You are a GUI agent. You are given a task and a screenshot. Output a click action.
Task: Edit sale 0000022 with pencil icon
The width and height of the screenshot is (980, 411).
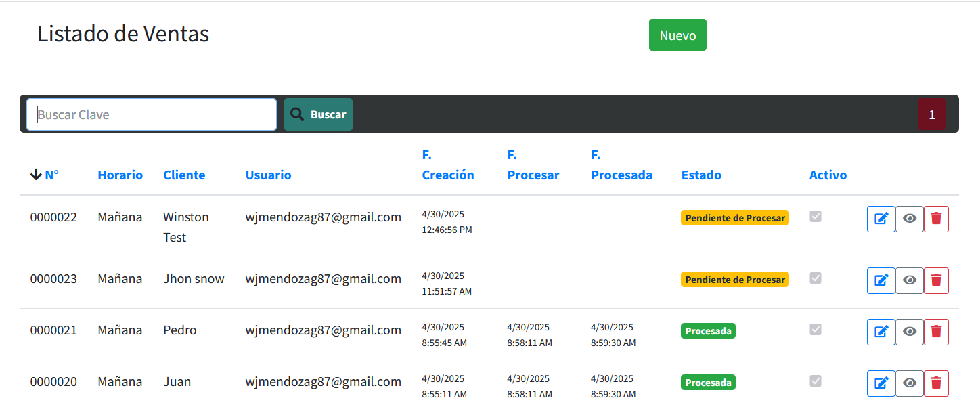(x=881, y=219)
